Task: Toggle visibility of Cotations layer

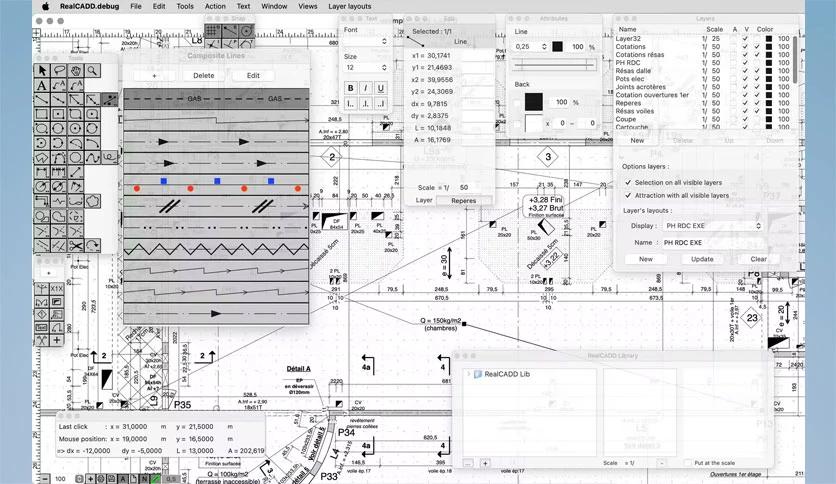Action: (x=745, y=47)
